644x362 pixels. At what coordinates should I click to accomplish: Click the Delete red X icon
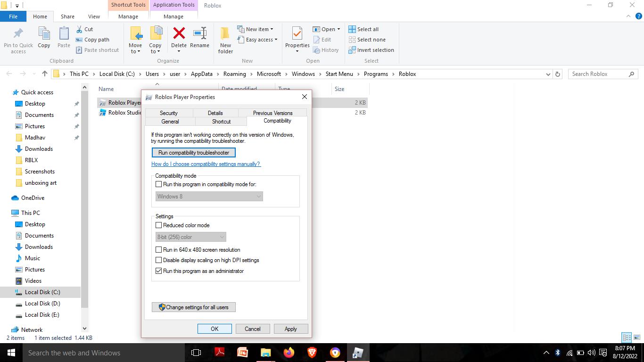[179, 34]
